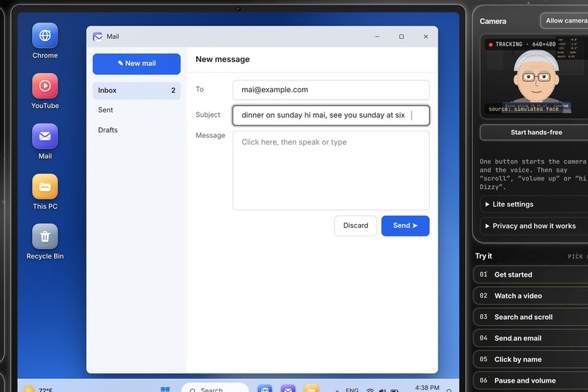Close the Mail window
The width and height of the screenshot is (588, 392).
pos(425,36)
